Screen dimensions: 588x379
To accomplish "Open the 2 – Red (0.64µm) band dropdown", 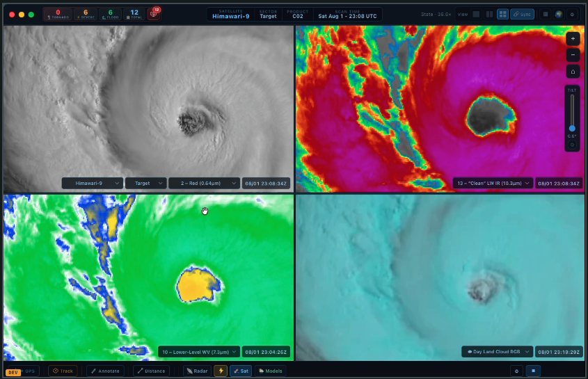I will click(204, 184).
